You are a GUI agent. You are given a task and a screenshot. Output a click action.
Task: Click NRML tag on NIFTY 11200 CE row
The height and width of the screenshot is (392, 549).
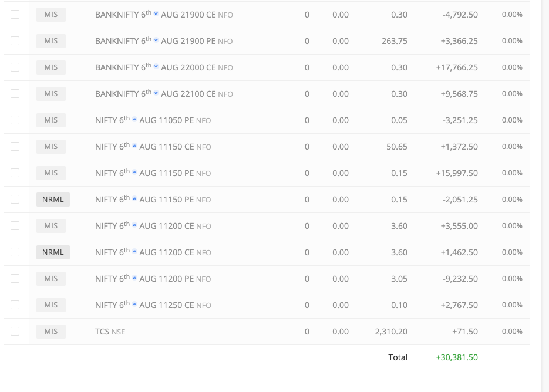53,252
